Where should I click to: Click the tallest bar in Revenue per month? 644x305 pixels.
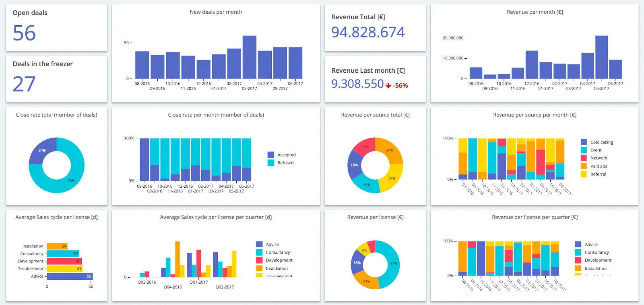point(602,57)
